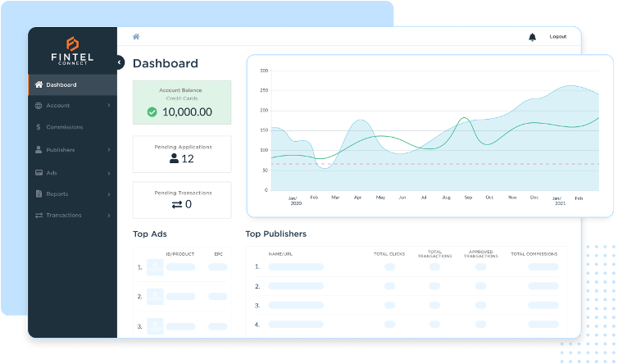
Task: Open the Reports menu item
Action: tap(72, 194)
